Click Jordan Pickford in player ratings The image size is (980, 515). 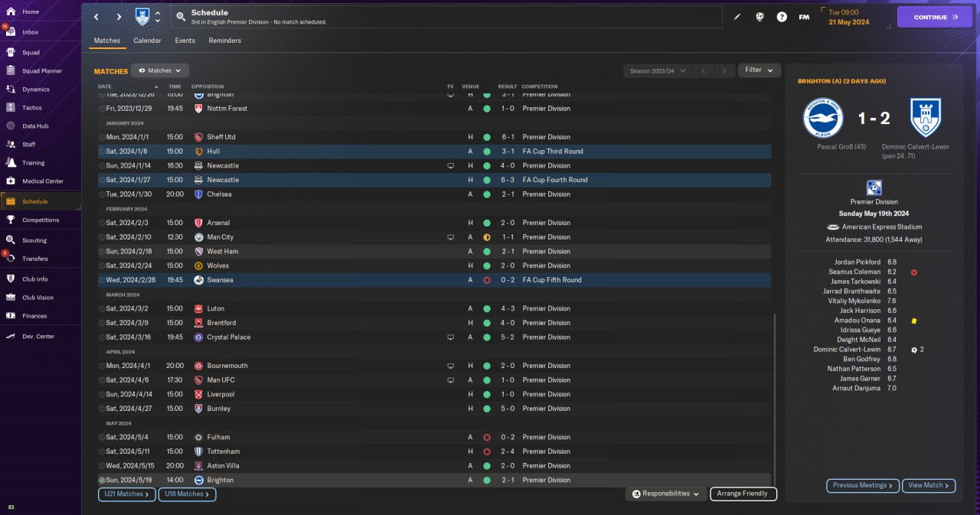[x=857, y=262]
